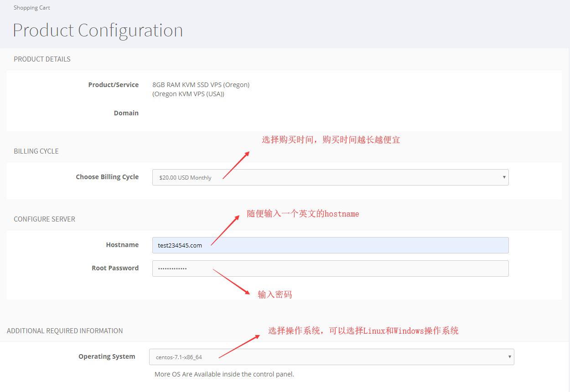Screen dimensions: 570x392
Task: Click the Product Configuration page heading
Action: pos(98,31)
